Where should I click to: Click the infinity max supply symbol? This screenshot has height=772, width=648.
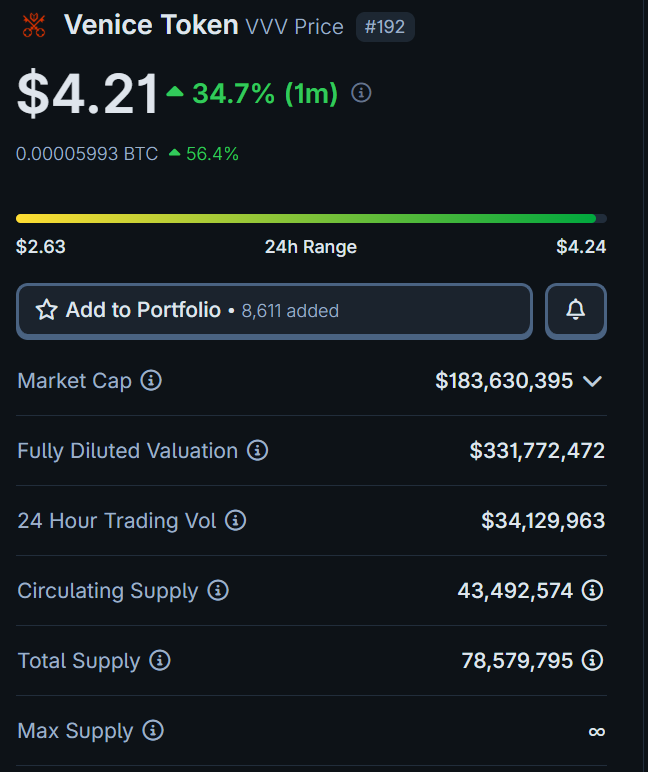point(597,732)
